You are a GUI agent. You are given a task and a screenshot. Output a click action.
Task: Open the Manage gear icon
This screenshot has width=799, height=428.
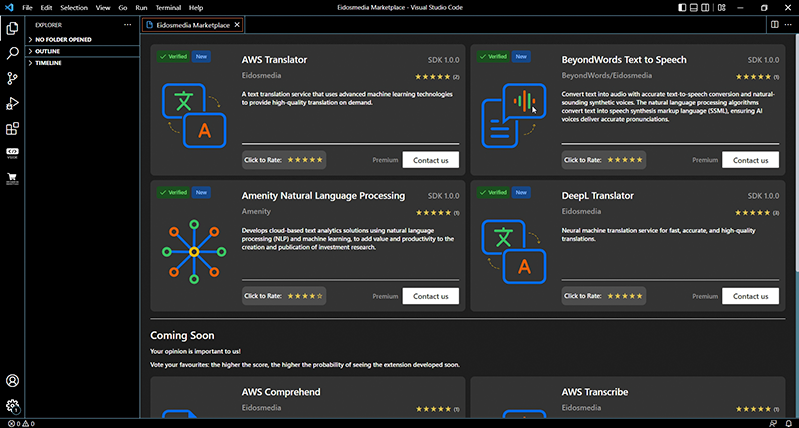(x=12, y=405)
